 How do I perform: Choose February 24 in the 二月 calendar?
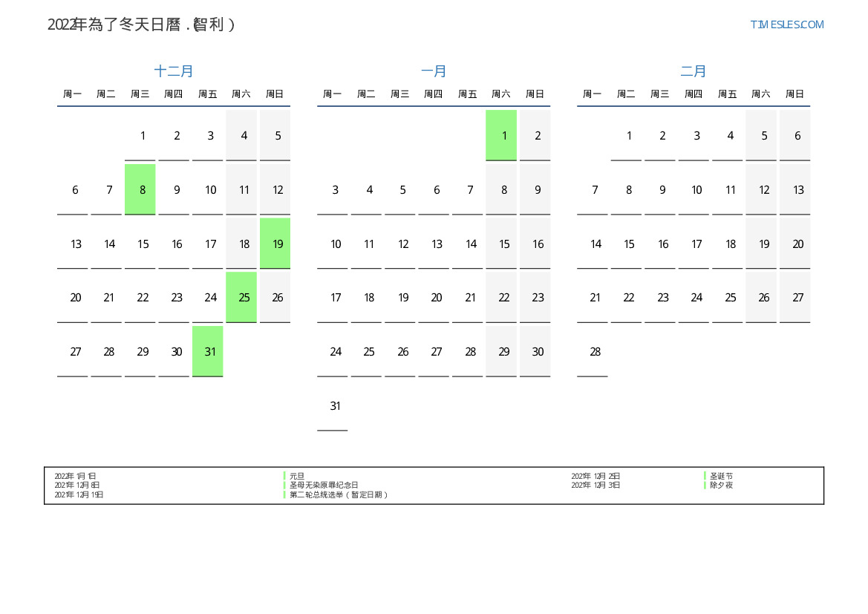click(694, 297)
